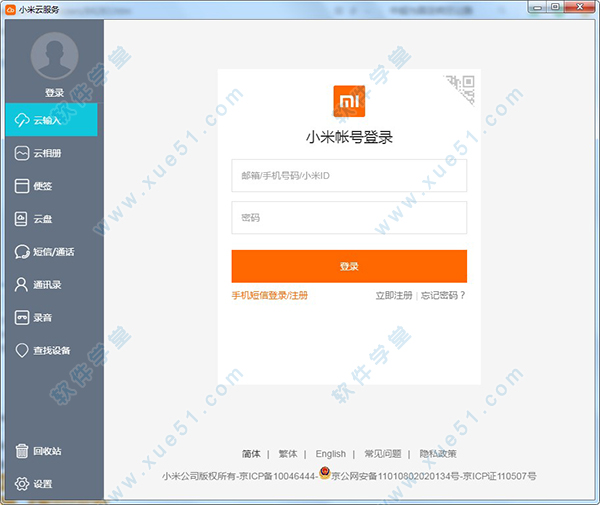Click the police badge icon in footer
Screen dimensions: 600x505
pyautogui.click(x=324, y=473)
